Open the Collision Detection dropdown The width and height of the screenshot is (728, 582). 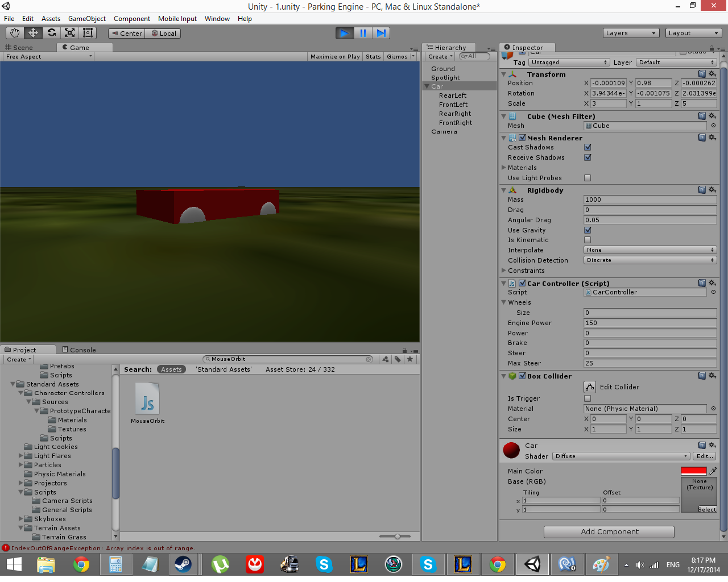(650, 260)
